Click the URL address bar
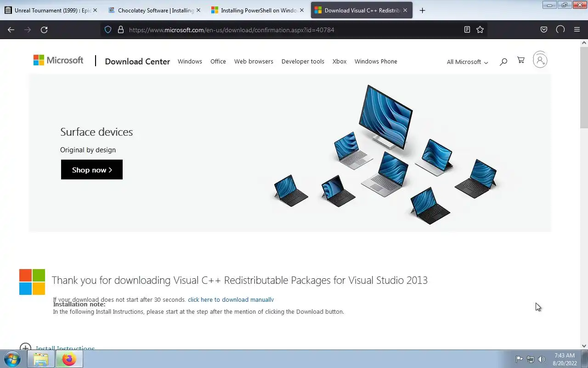 [x=294, y=29]
